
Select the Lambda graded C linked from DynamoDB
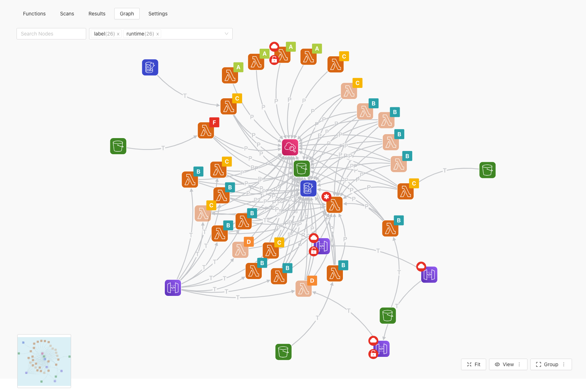(228, 107)
